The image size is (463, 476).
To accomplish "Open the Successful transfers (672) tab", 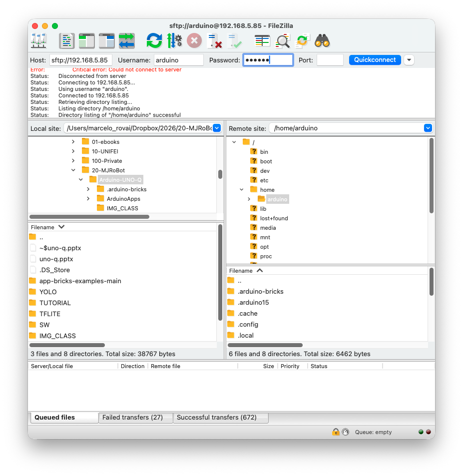I will click(221, 418).
